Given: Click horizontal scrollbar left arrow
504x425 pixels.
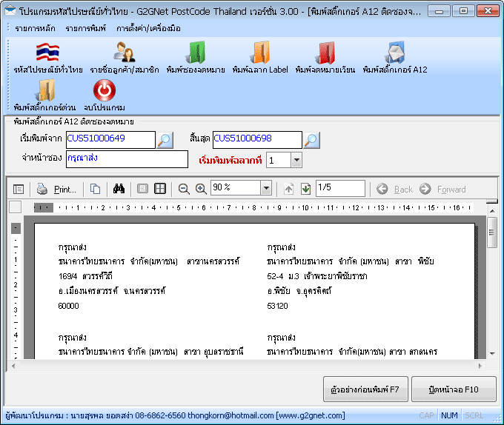Looking at the screenshot, I should pyautogui.click(x=13, y=366).
